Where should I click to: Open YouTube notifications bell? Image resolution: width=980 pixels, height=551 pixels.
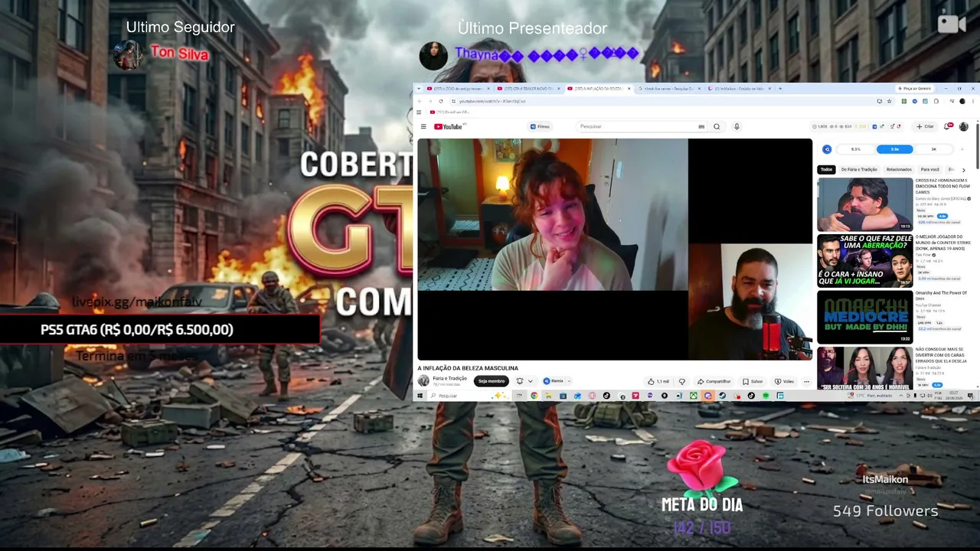[947, 127]
